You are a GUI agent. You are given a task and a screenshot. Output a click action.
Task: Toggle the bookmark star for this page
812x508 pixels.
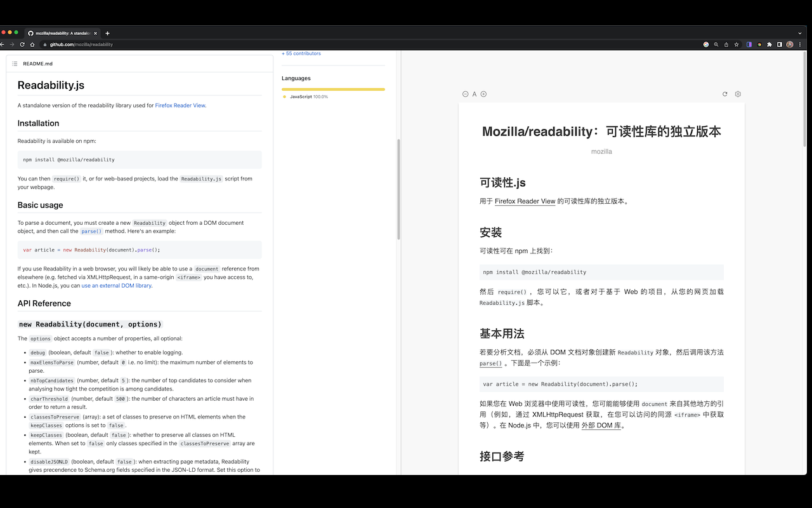click(736, 44)
